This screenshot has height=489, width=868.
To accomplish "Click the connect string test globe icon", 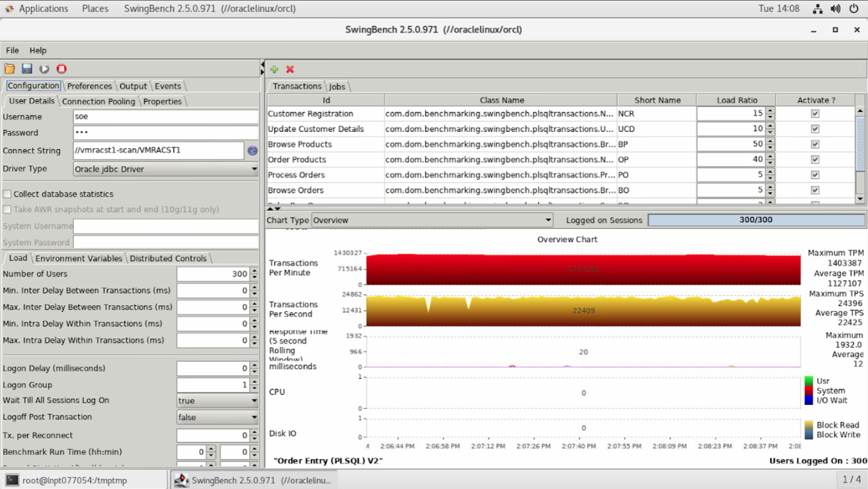I will pyautogui.click(x=253, y=150).
